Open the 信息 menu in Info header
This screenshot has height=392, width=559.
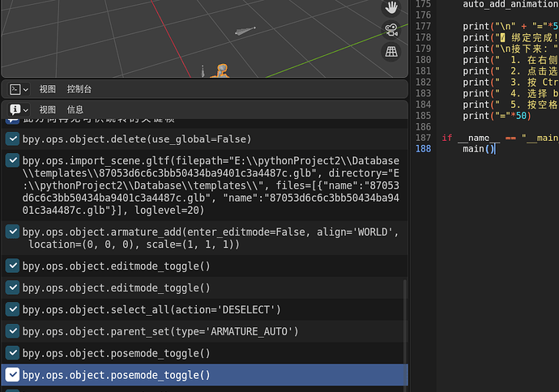click(75, 109)
